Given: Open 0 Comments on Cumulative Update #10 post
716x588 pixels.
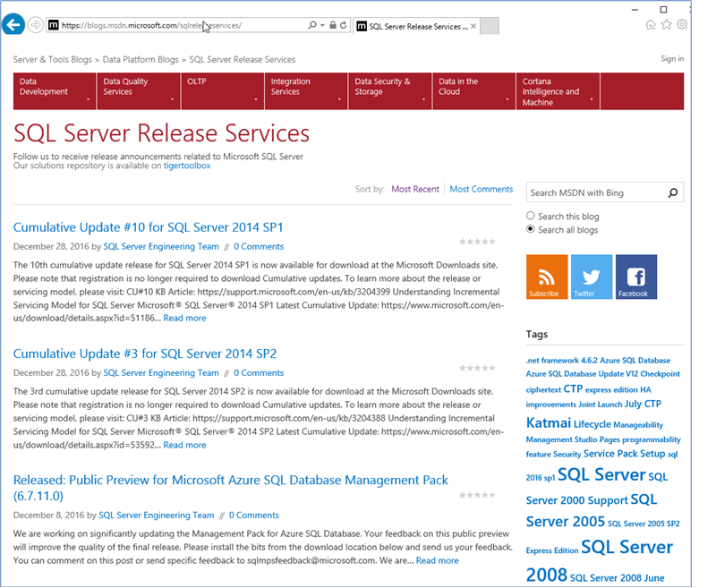Looking at the screenshot, I should (259, 246).
